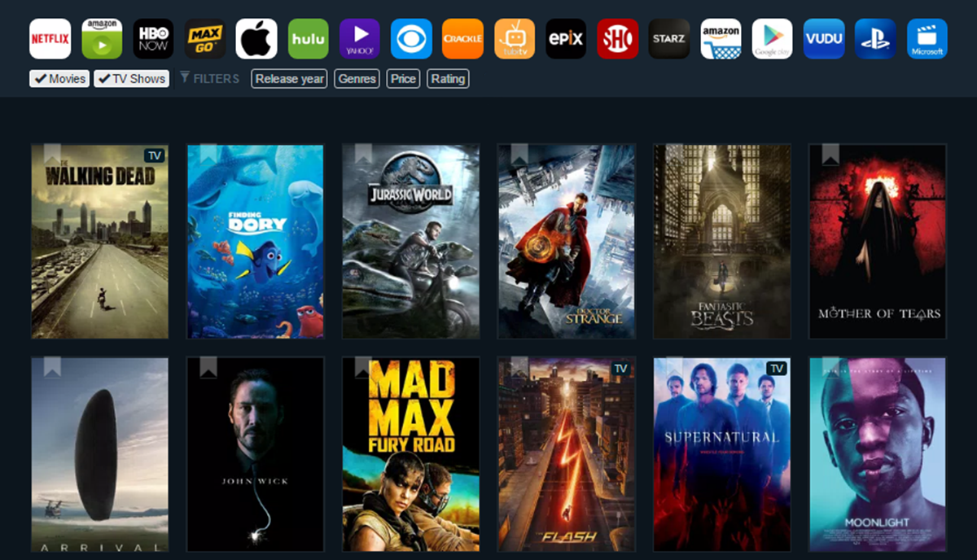Select the Starz provider icon
This screenshot has width=977, height=560.
tap(669, 39)
